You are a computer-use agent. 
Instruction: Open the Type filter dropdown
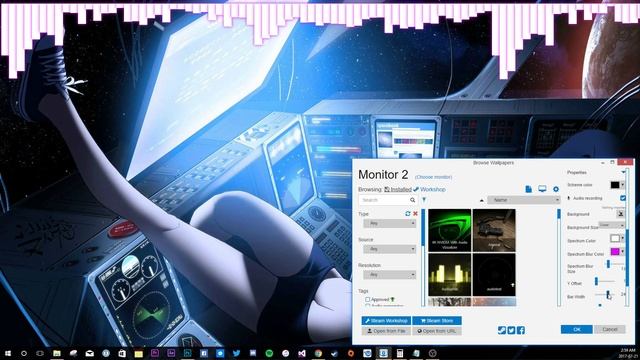click(389, 223)
